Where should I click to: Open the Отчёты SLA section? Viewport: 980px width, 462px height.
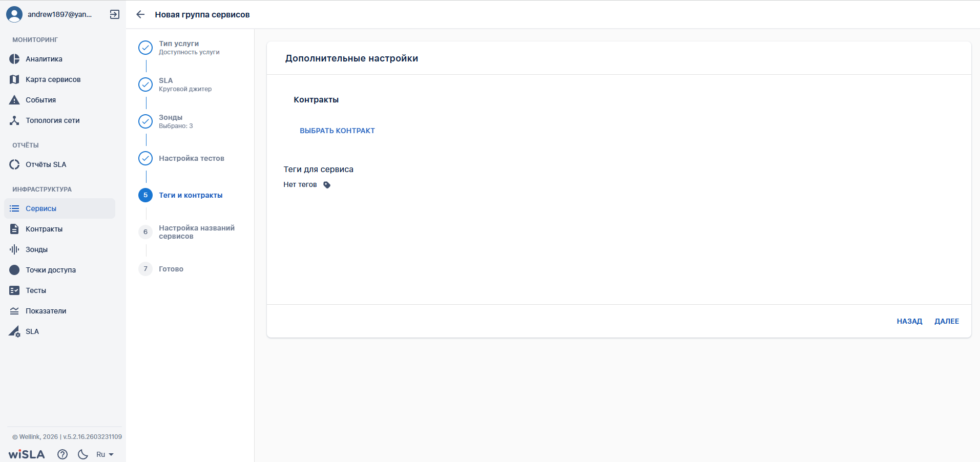click(46, 164)
